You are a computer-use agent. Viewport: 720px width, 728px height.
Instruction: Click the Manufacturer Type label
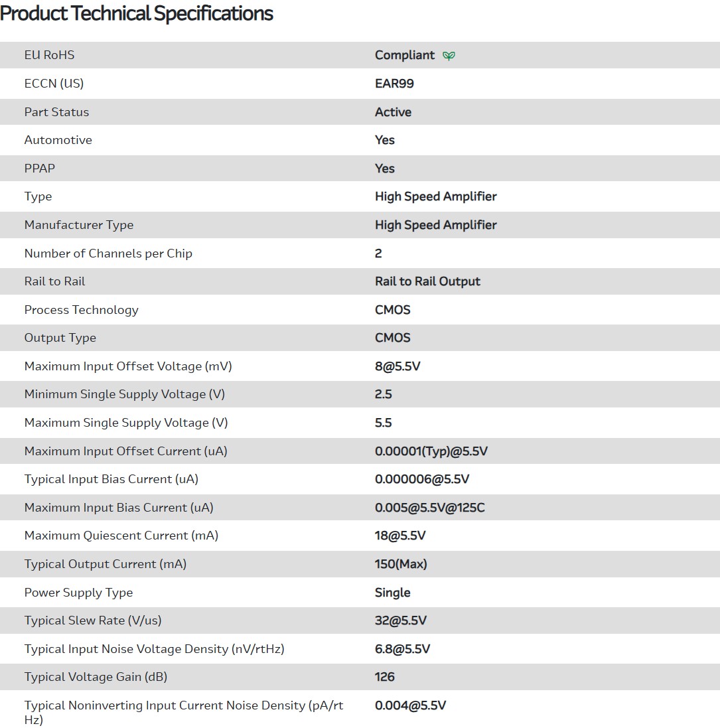click(79, 225)
